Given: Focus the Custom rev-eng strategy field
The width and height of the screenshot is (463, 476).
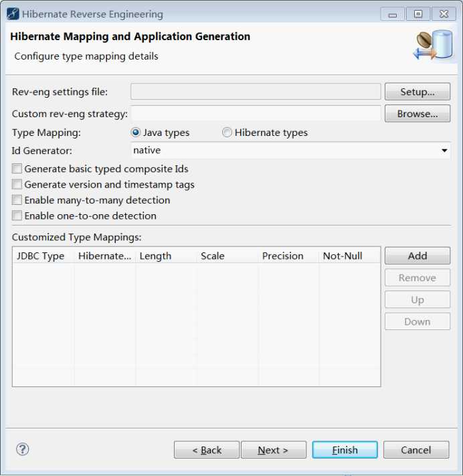Looking at the screenshot, I should pos(256,114).
